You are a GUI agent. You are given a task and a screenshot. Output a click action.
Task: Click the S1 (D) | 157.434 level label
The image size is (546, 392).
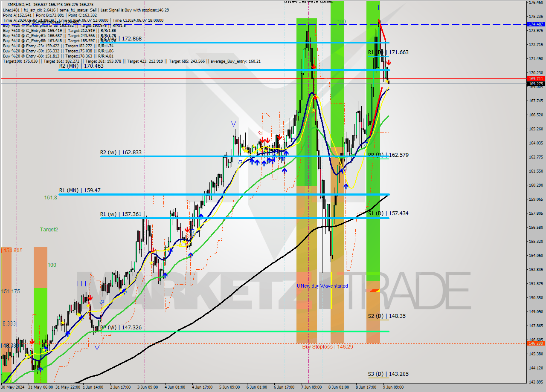388,213
